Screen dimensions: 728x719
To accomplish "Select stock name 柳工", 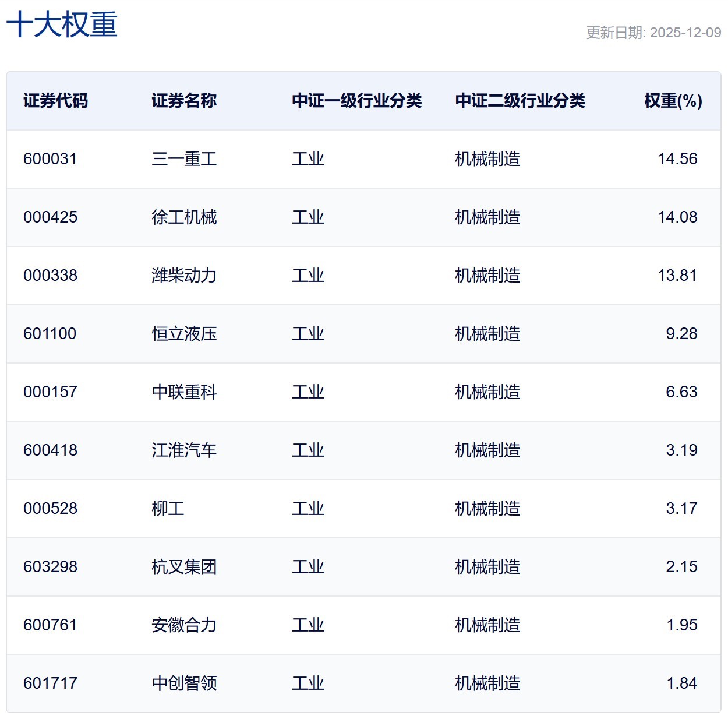I will coord(168,509).
